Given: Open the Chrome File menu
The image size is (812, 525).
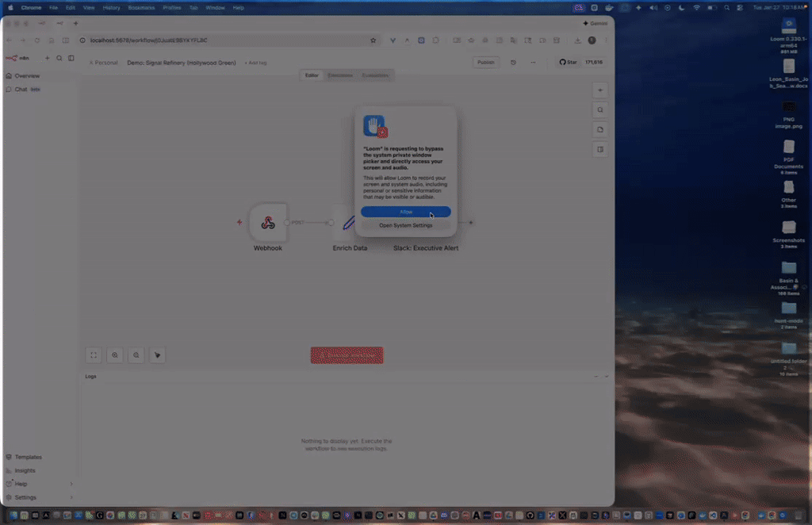Looking at the screenshot, I should pos(54,7).
